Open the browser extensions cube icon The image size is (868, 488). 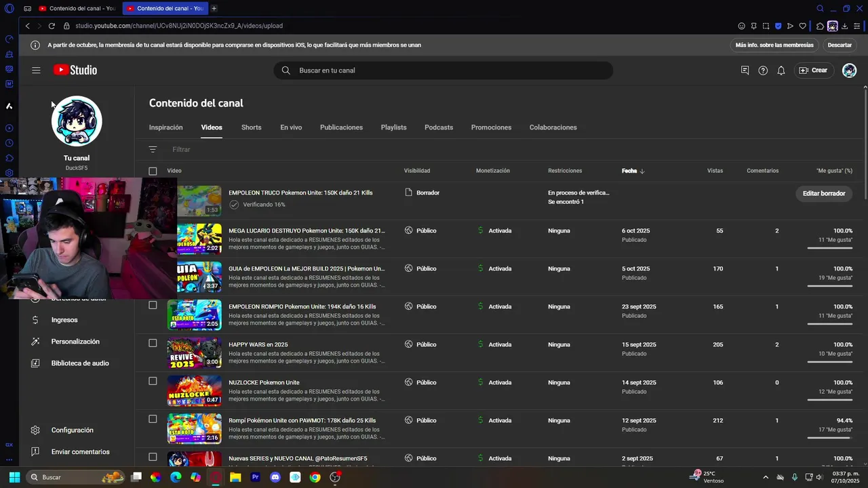pos(820,26)
